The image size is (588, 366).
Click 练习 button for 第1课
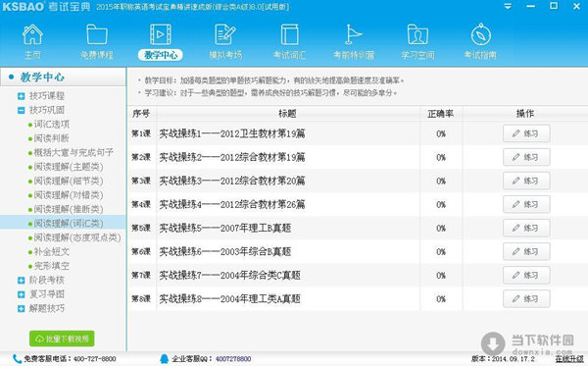click(526, 133)
